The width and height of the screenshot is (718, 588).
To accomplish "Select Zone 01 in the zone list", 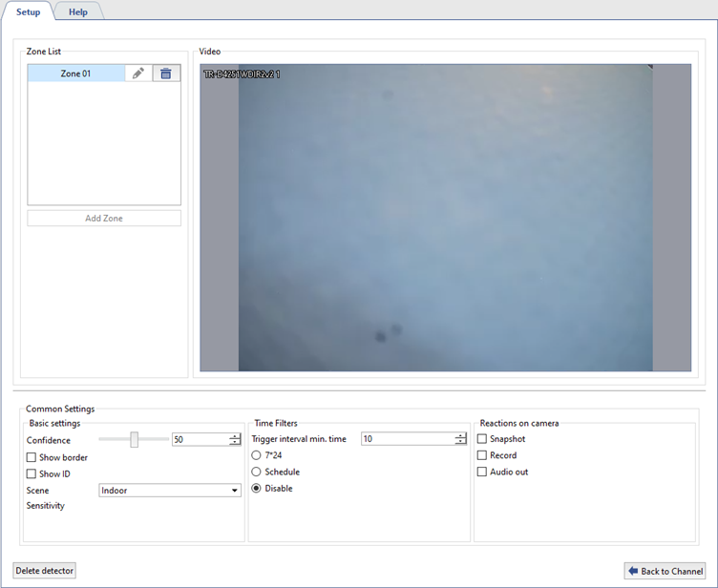I will 75,73.
